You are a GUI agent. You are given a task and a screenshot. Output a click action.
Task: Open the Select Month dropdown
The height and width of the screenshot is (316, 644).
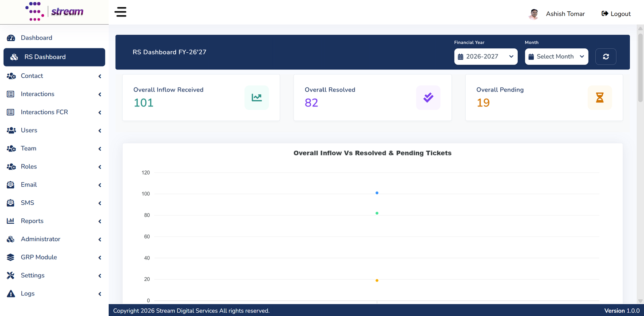pos(556,56)
